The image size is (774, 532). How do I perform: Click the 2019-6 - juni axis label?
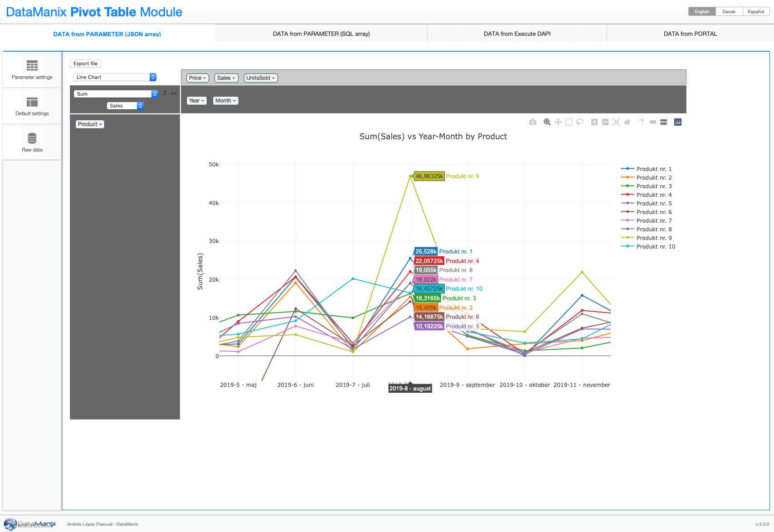295,385
